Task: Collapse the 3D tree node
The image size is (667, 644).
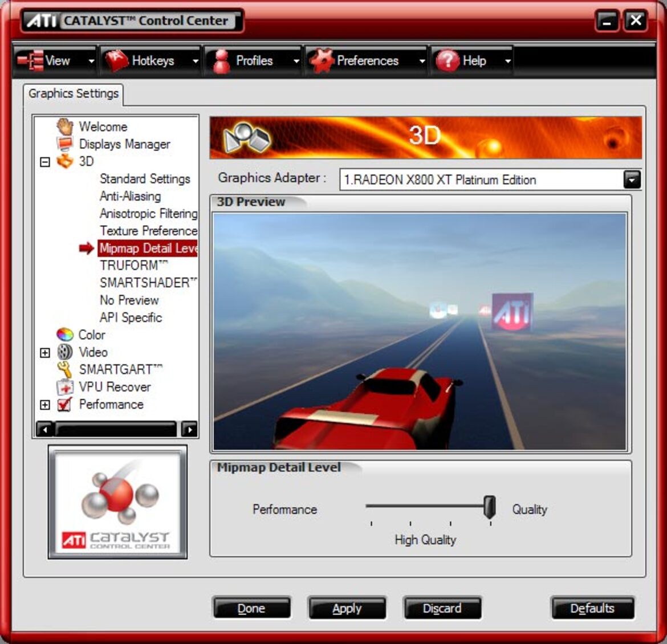Action: click(44, 162)
